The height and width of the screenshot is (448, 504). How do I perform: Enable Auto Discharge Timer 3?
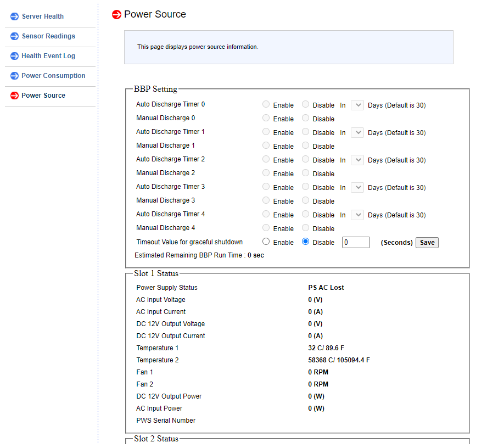tap(266, 187)
